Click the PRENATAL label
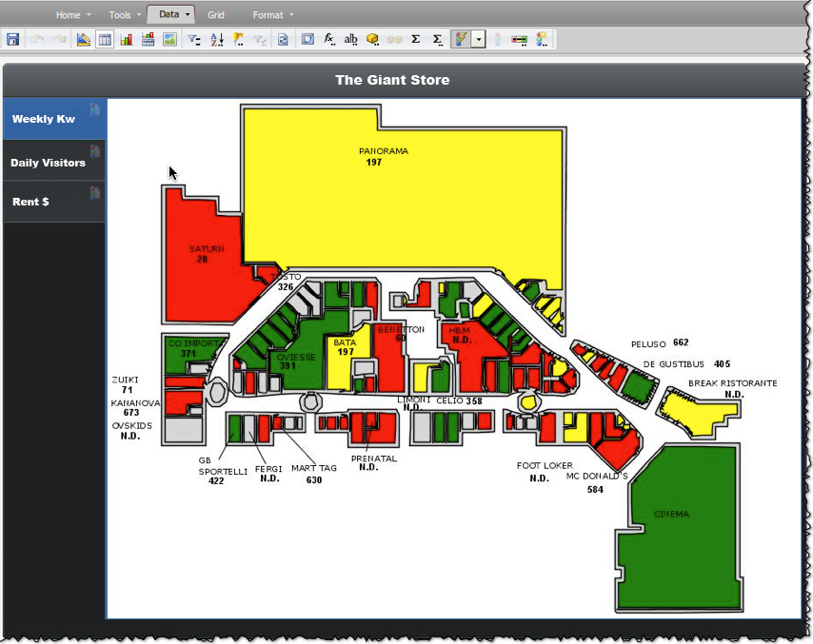Screen dimensions: 813x644 point(374,459)
